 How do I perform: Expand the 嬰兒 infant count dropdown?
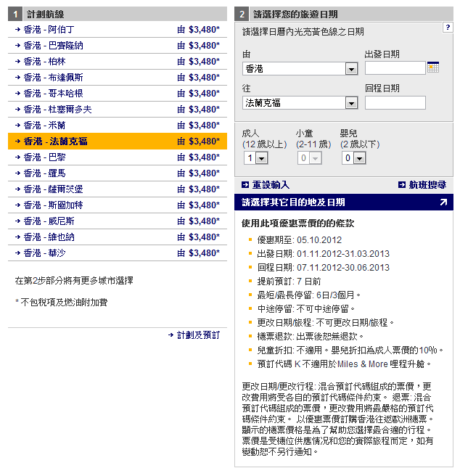click(x=359, y=158)
